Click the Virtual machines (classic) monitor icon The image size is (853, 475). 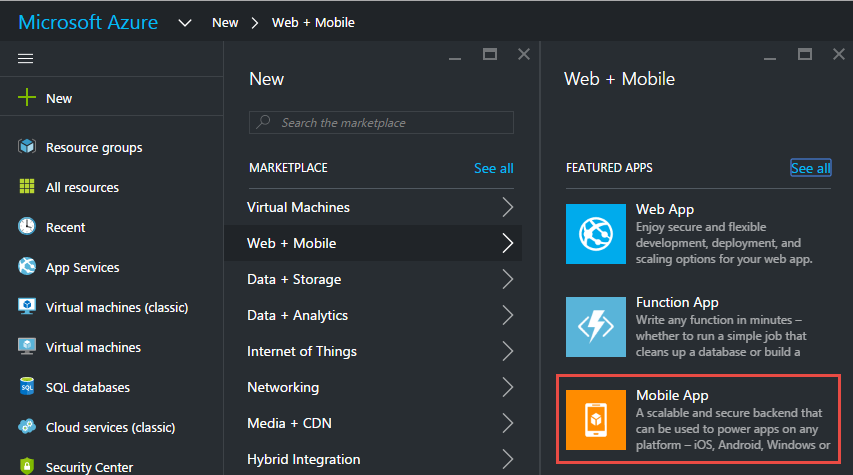27,306
